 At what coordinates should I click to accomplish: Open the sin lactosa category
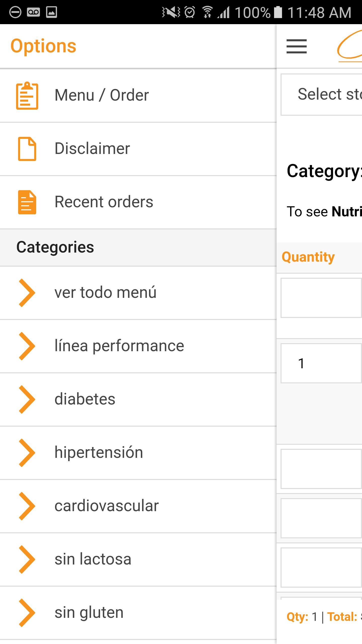click(x=93, y=559)
